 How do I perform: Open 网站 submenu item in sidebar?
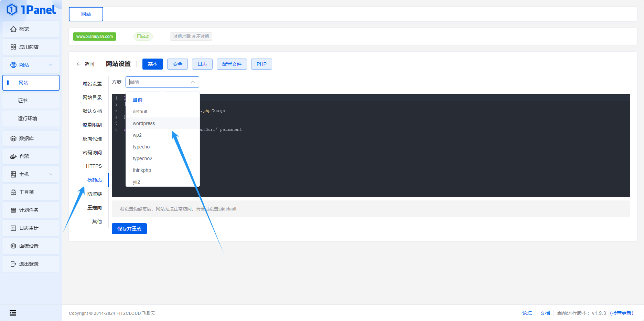pos(31,83)
